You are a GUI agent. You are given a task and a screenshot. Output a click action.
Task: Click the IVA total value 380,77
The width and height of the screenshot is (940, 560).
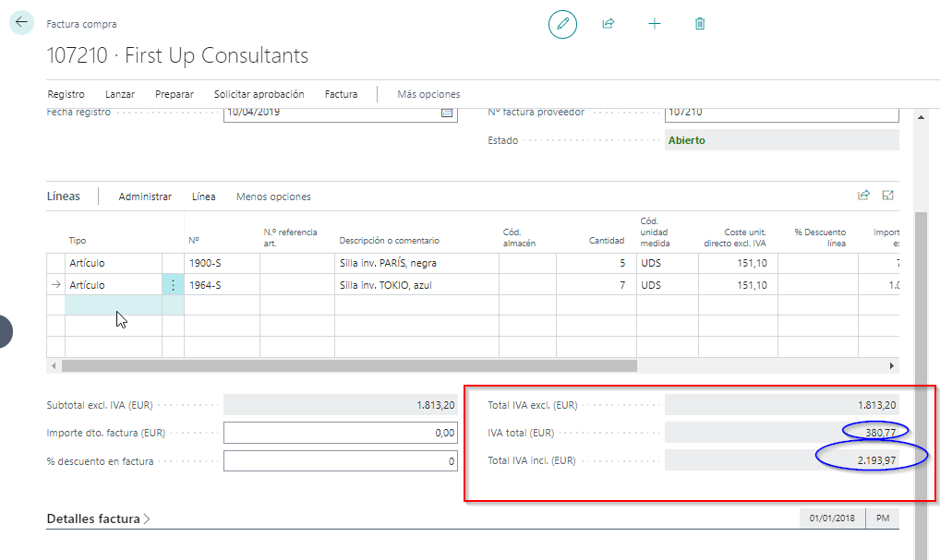(x=881, y=433)
